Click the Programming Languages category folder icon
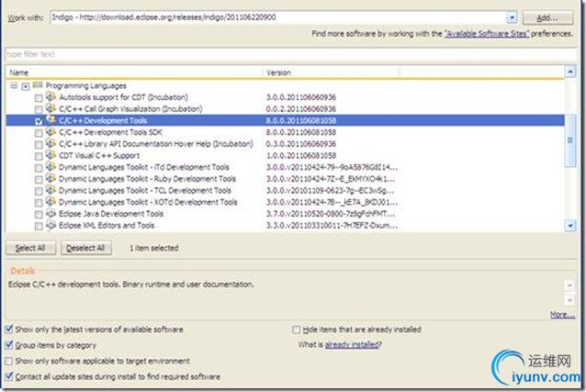 [38, 84]
